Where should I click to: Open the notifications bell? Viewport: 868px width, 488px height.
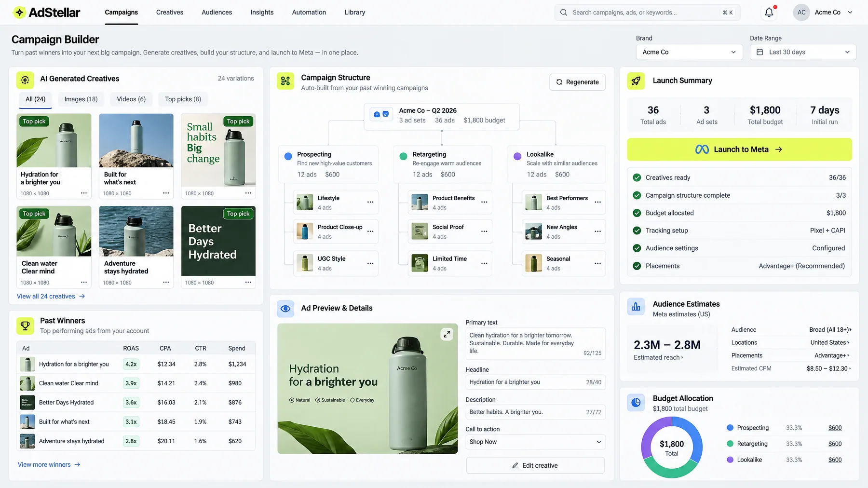pyautogui.click(x=769, y=13)
